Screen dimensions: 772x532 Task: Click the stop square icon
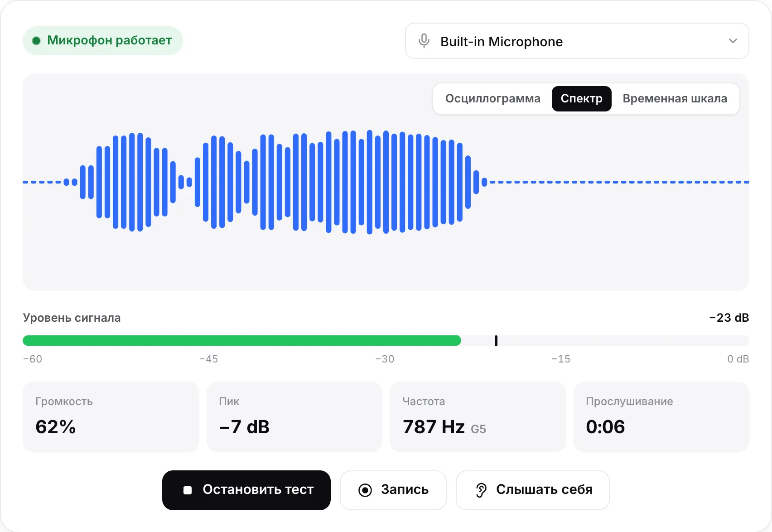188,490
